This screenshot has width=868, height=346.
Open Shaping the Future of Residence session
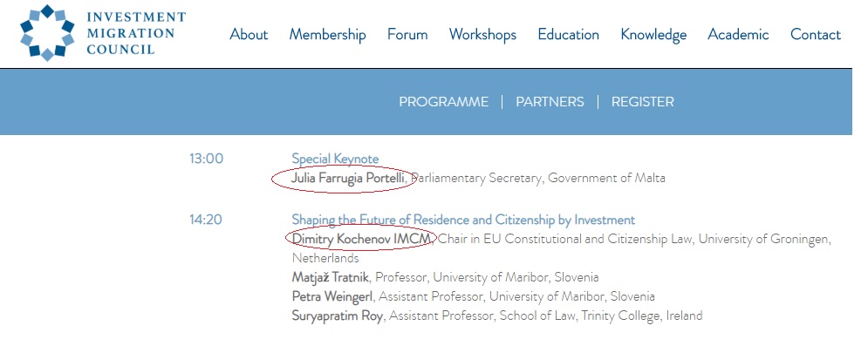pyautogui.click(x=463, y=220)
